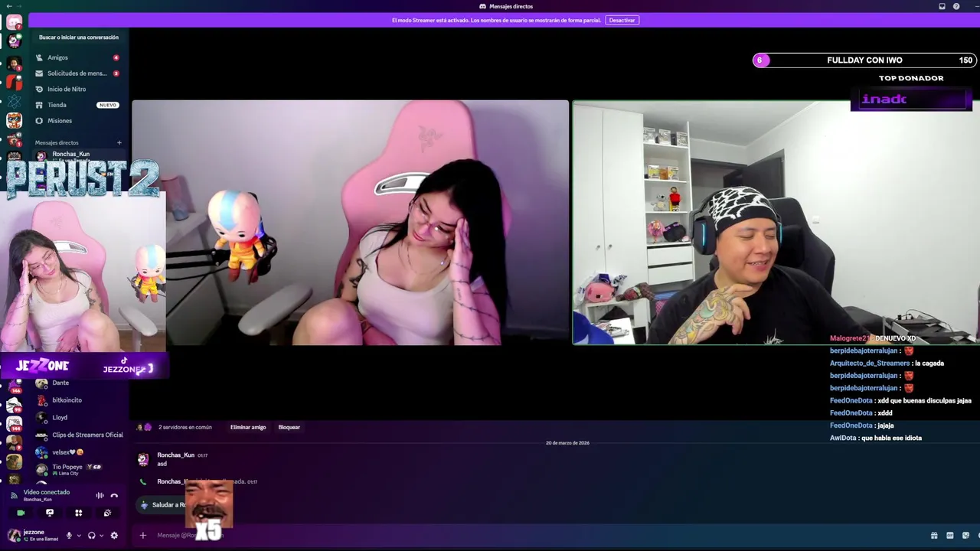Open server icon with the 144 badge
The height and width of the screenshot is (551, 980).
(14, 422)
